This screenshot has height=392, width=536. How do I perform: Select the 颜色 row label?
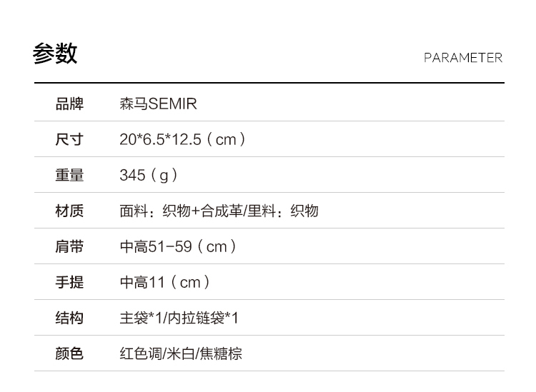69,354
